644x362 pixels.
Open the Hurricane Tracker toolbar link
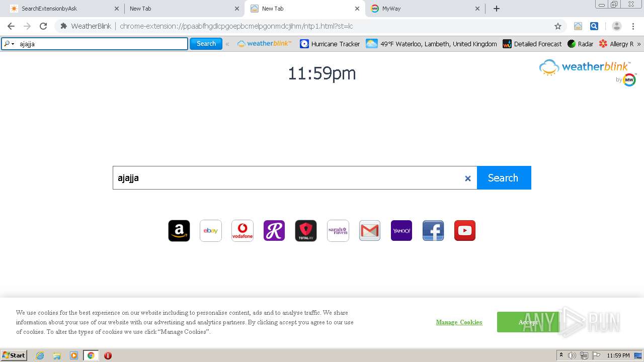point(330,44)
